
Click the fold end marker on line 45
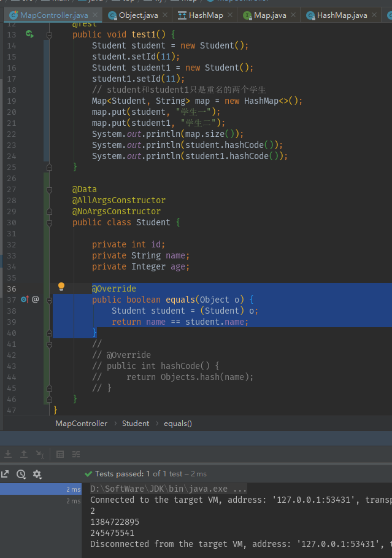pyautogui.click(x=50, y=388)
